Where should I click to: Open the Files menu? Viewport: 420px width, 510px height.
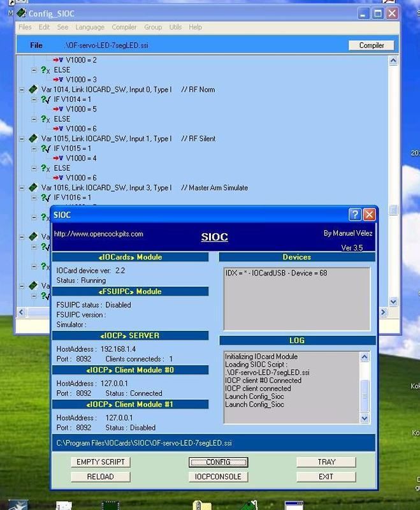click(25, 27)
